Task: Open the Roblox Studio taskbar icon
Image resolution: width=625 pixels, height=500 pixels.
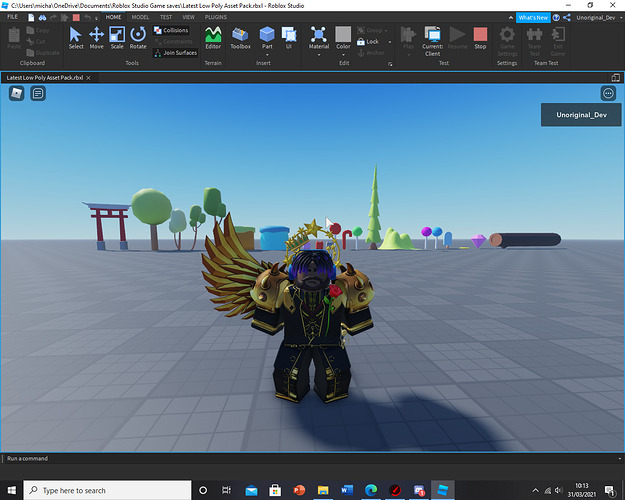Action: 443,490
